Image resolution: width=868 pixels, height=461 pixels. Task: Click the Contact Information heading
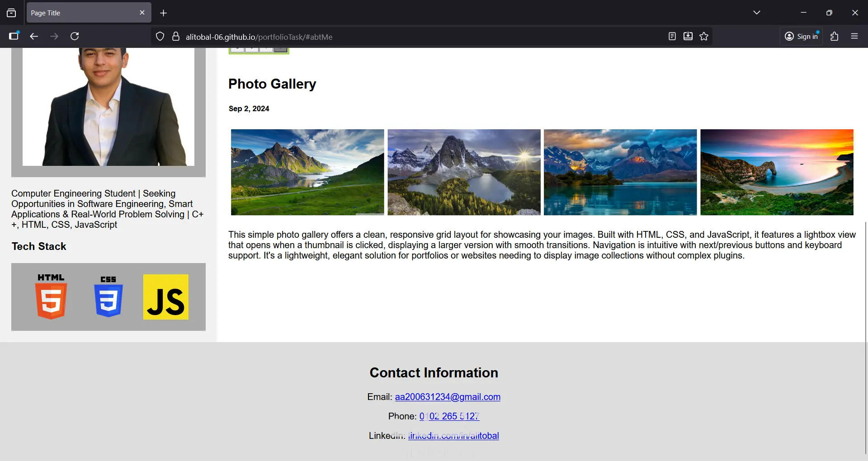coord(434,372)
